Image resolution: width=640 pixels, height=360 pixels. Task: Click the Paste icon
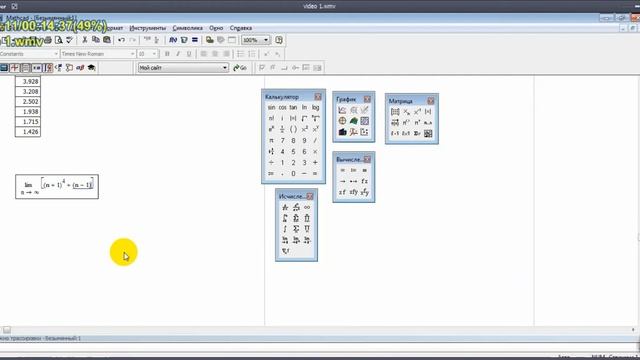pos(107,40)
